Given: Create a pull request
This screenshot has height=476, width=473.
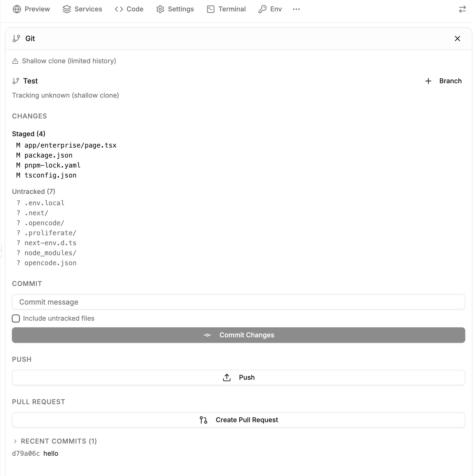Looking at the screenshot, I should [238, 420].
